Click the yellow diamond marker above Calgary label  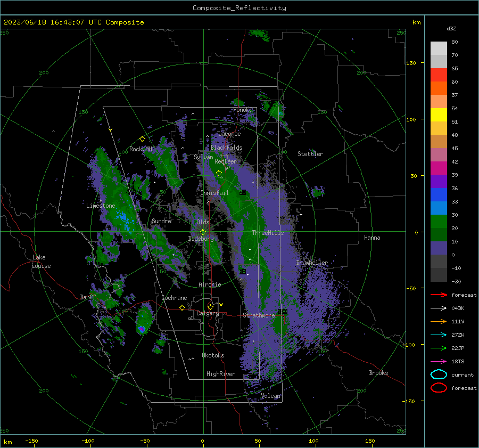point(210,307)
